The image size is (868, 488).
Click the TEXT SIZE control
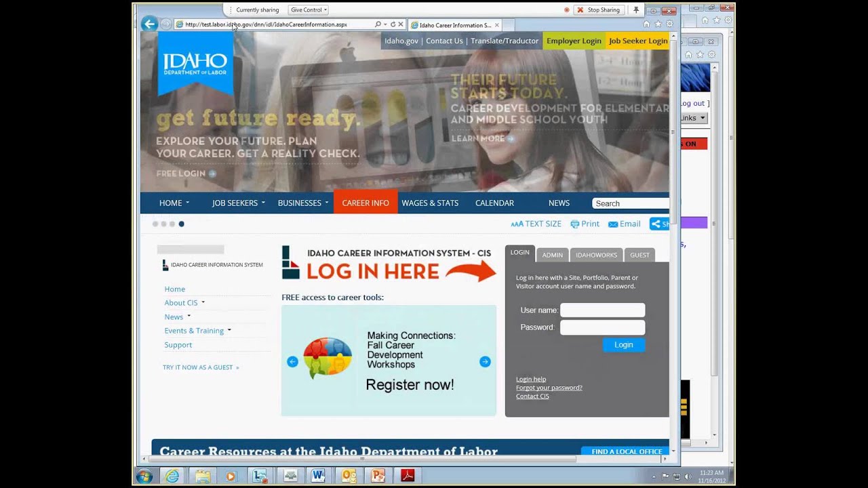tap(536, 224)
